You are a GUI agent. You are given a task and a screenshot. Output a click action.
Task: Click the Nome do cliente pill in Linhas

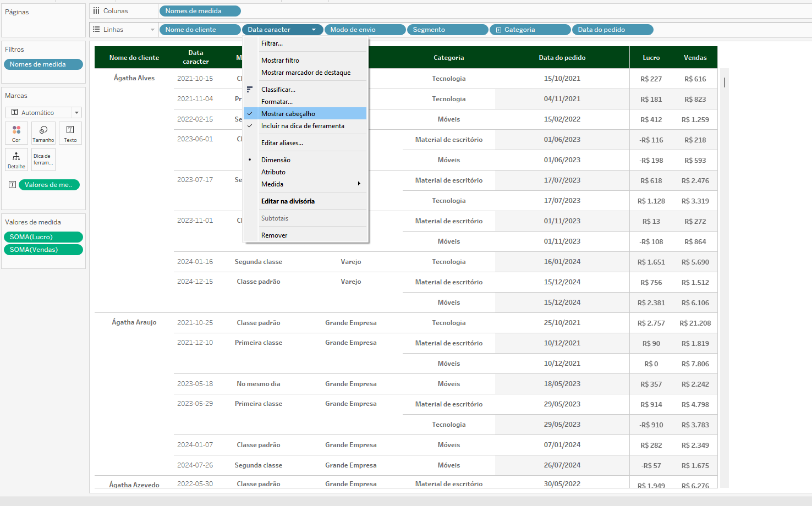click(x=199, y=30)
